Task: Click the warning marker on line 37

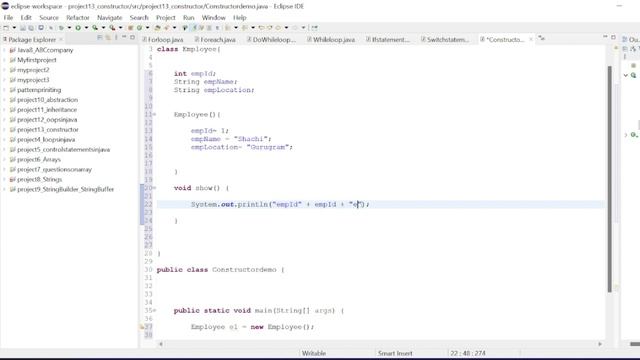Action: point(142,327)
